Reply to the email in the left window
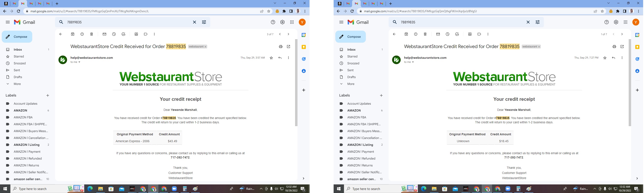Viewport: 644px width, 193px height. tap(280, 58)
